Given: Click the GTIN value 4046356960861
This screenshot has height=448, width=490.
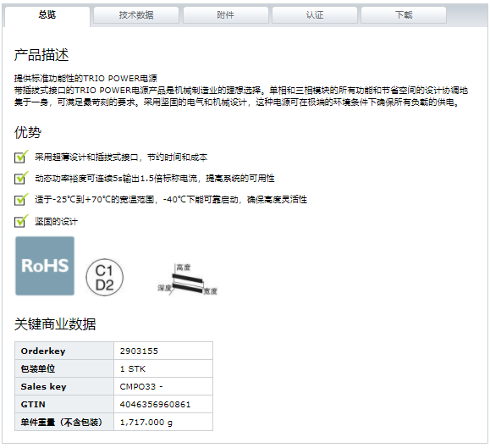Looking at the screenshot, I should pyautogui.click(x=156, y=405).
